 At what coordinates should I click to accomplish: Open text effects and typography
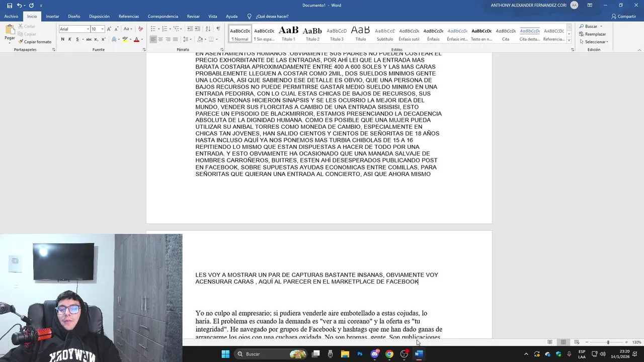pyautogui.click(x=114, y=39)
